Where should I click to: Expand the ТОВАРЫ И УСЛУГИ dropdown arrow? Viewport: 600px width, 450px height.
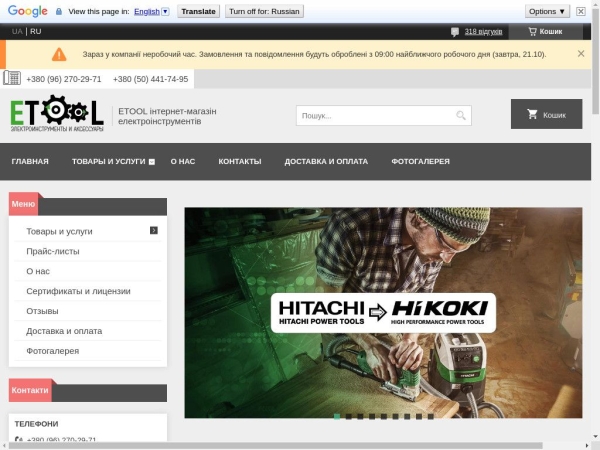[152, 162]
